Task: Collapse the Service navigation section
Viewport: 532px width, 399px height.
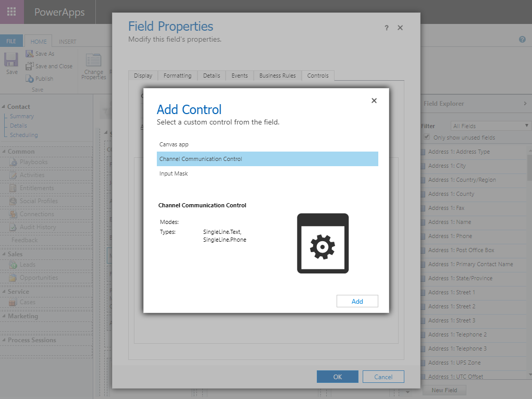Action: pyautogui.click(x=4, y=292)
